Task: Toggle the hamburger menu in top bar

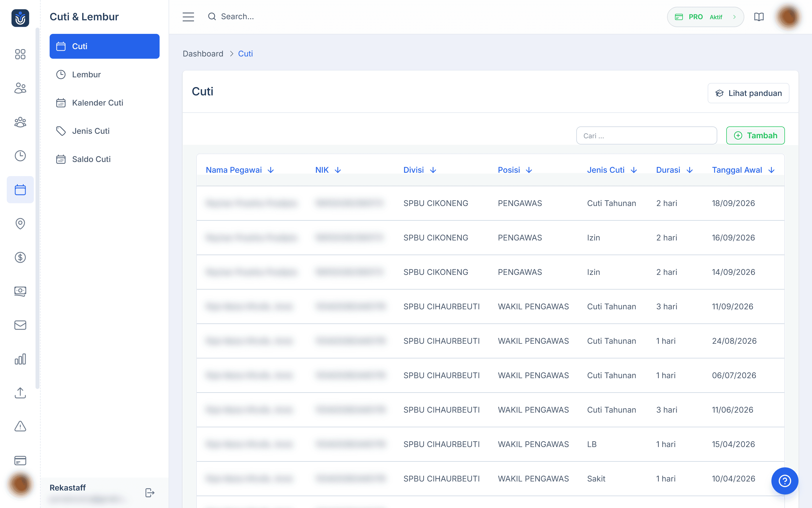Action: (x=188, y=17)
